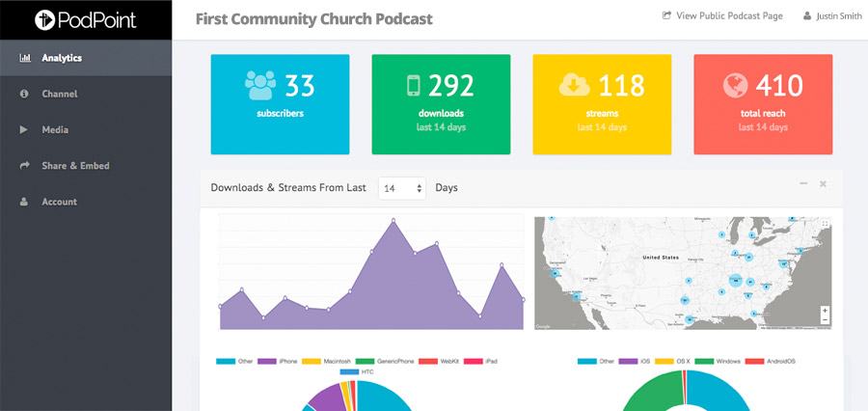Image resolution: width=868 pixels, height=411 pixels.
Task: Open the Analytics section
Action: pos(86,58)
